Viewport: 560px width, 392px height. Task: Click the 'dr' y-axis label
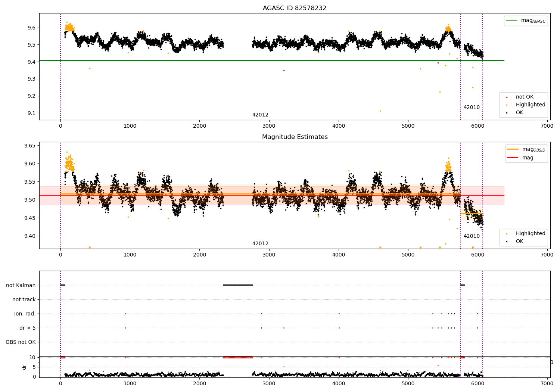pyautogui.click(x=24, y=367)
